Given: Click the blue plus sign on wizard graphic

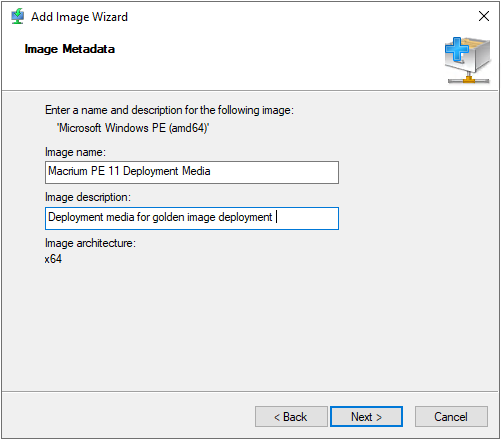Looking at the screenshot, I should (x=457, y=49).
